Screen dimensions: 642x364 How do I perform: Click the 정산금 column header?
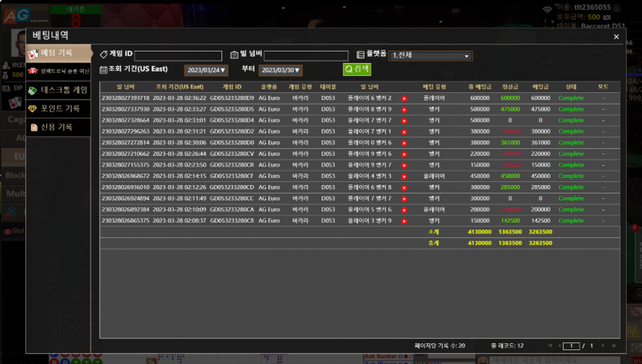click(511, 87)
